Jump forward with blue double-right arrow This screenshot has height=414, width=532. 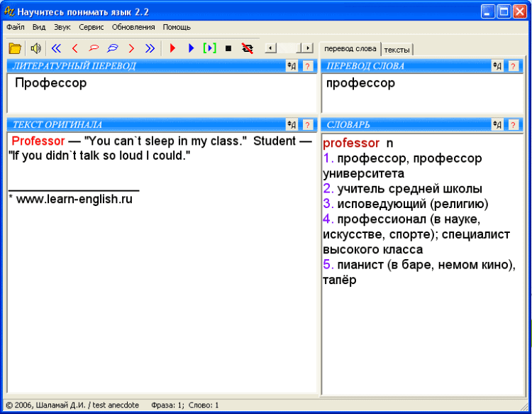pos(150,48)
